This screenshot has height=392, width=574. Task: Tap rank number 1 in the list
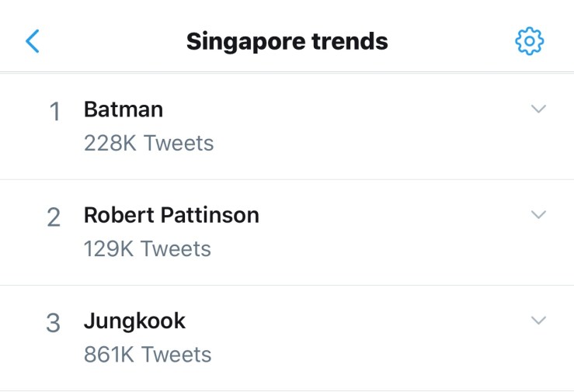pos(54,113)
